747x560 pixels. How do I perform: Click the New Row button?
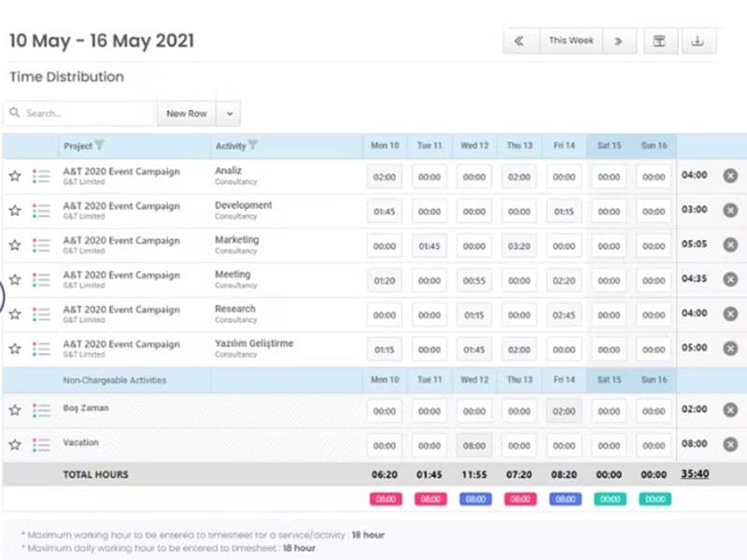click(x=186, y=114)
